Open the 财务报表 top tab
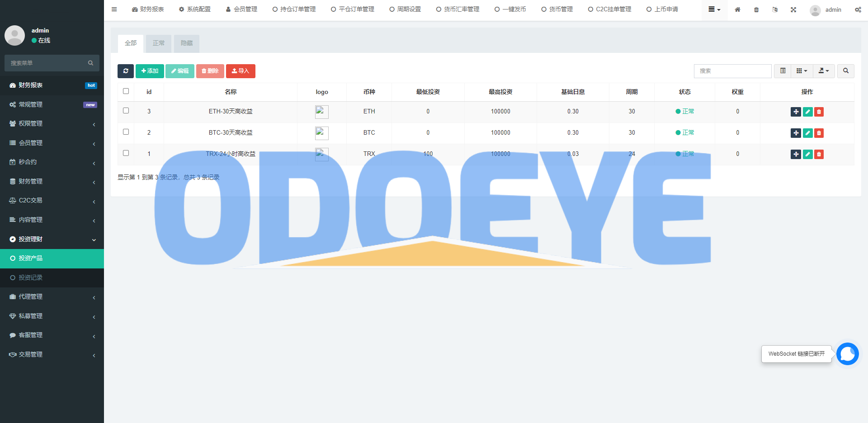 coord(148,9)
